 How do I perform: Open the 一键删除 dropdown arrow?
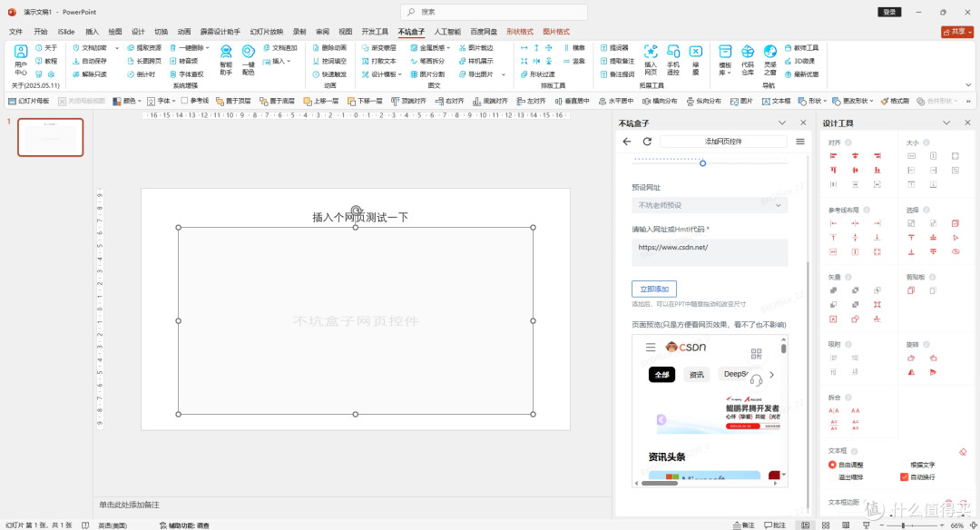point(208,48)
